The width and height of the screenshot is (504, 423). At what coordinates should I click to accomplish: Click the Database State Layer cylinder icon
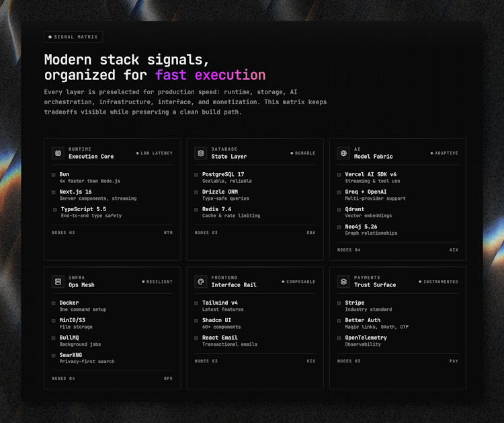tap(200, 153)
